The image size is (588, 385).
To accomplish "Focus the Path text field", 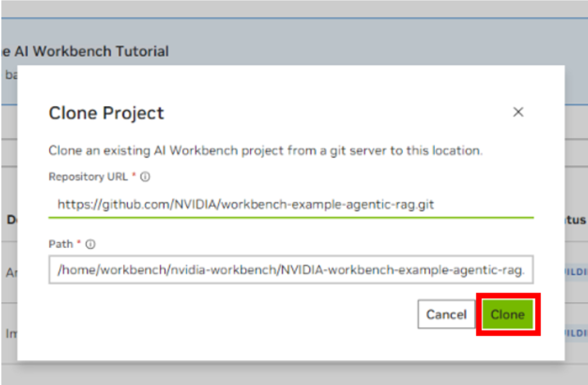I will tap(291, 270).
